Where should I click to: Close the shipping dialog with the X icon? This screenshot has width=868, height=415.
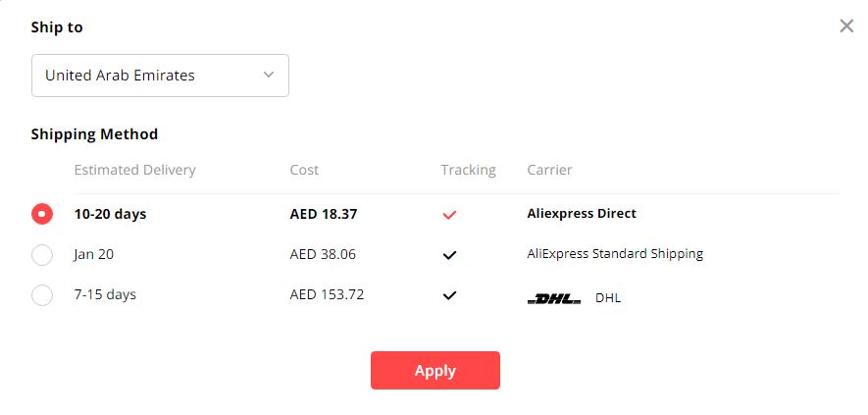(x=846, y=26)
